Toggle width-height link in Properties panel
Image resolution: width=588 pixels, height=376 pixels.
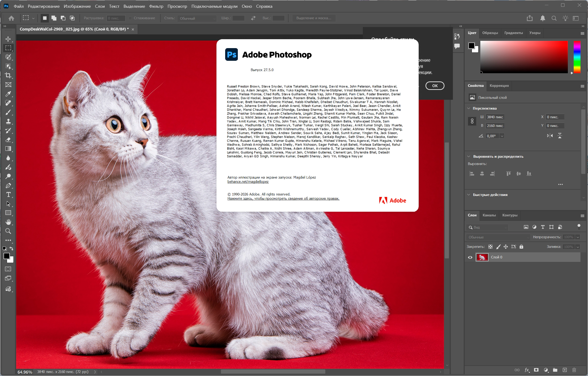click(x=472, y=121)
